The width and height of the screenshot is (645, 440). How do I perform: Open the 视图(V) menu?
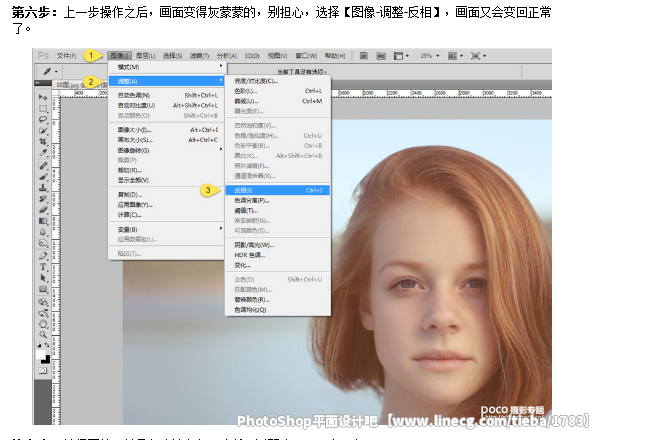pyautogui.click(x=277, y=56)
